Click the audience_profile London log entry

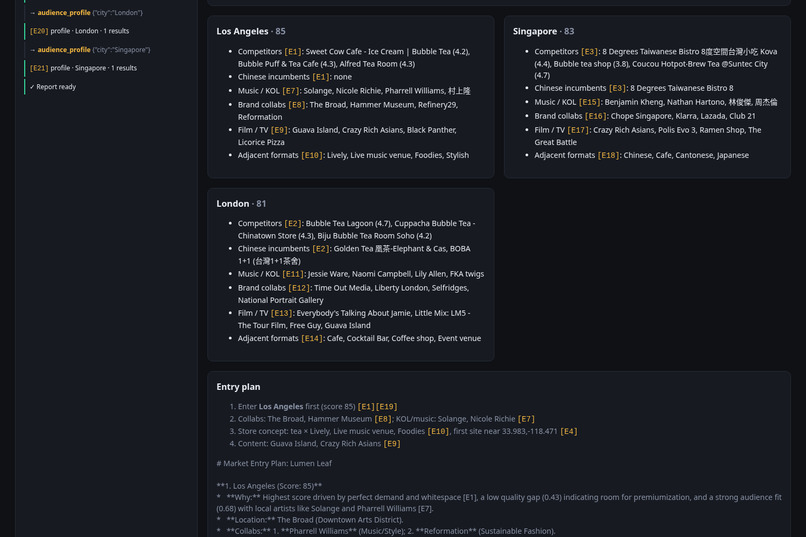(86, 12)
